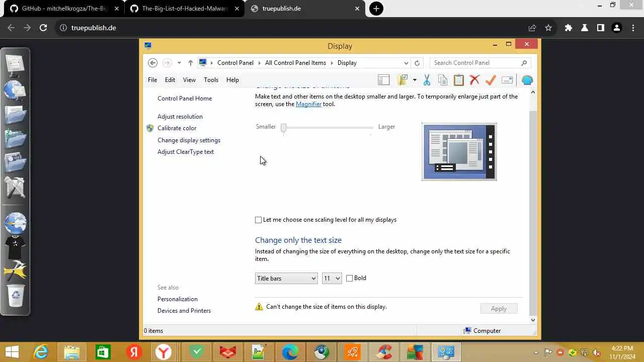Click the orange checkmark toolbar icon
644x362 pixels.
point(491,80)
